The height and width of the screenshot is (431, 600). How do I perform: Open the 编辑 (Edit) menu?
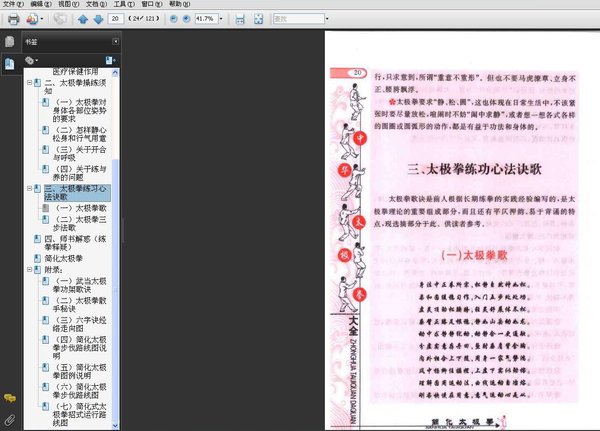click(41, 4)
